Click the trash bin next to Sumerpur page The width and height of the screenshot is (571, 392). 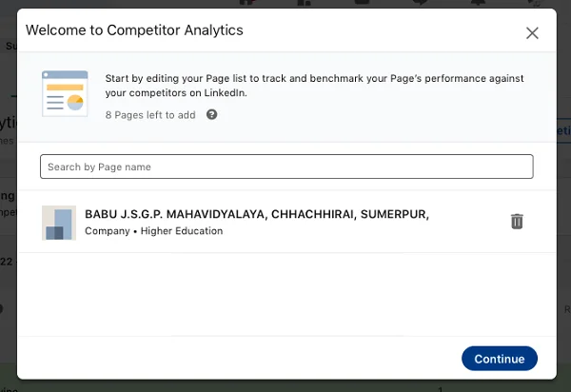pyautogui.click(x=517, y=222)
